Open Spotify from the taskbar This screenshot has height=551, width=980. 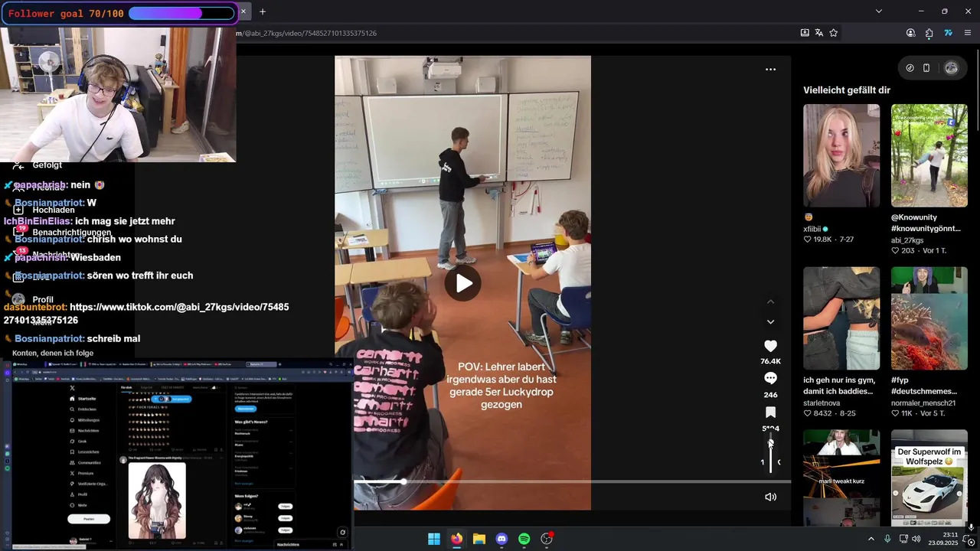click(524, 539)
